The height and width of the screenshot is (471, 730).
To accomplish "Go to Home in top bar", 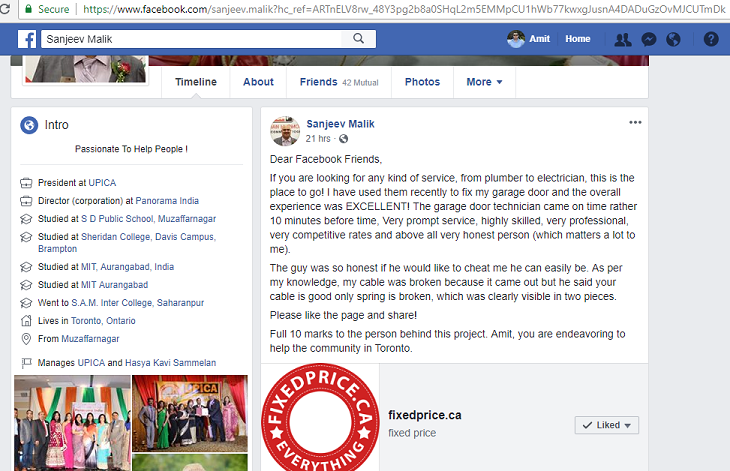I will [577, 39].
